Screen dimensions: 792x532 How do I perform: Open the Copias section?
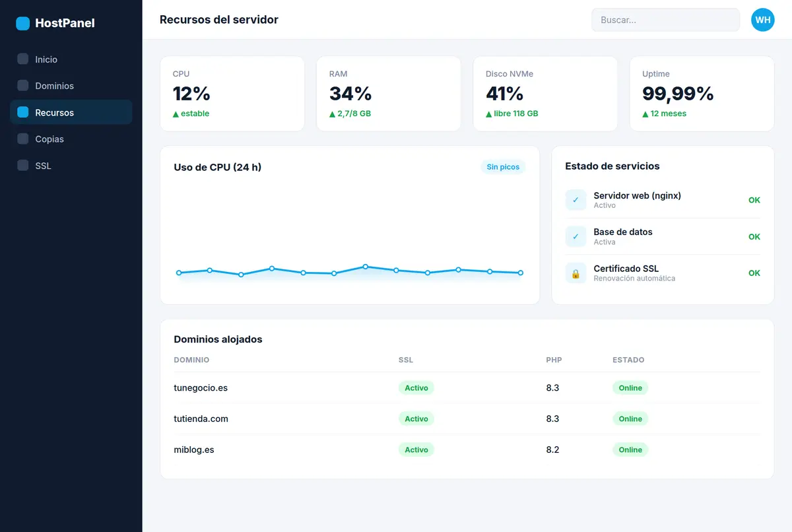[71, 139]
